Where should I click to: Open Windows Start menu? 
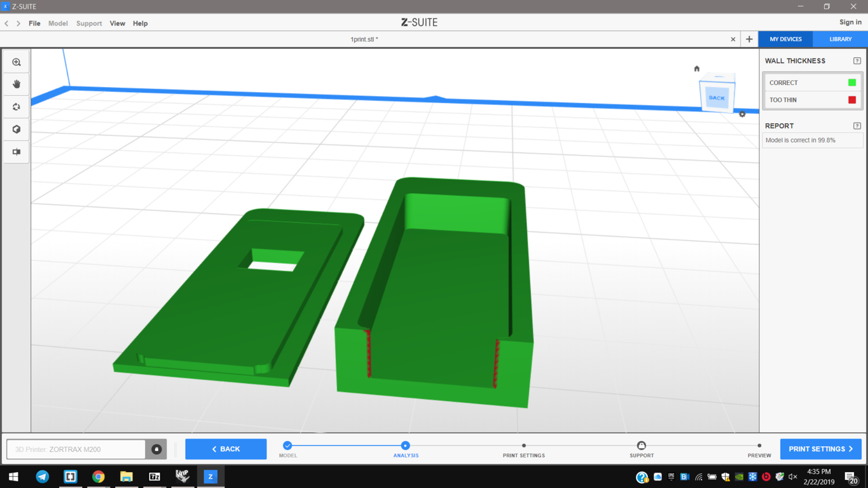click(13, 477)
